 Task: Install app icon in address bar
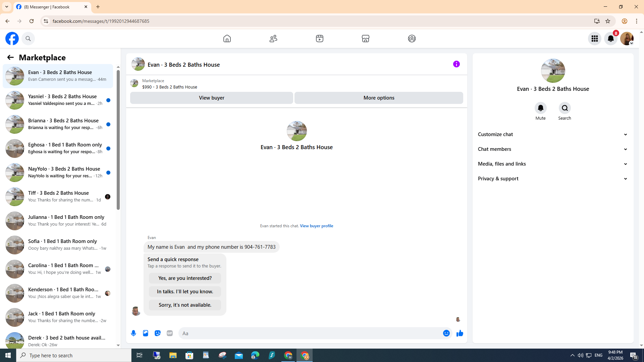click(x=597, y=21)
